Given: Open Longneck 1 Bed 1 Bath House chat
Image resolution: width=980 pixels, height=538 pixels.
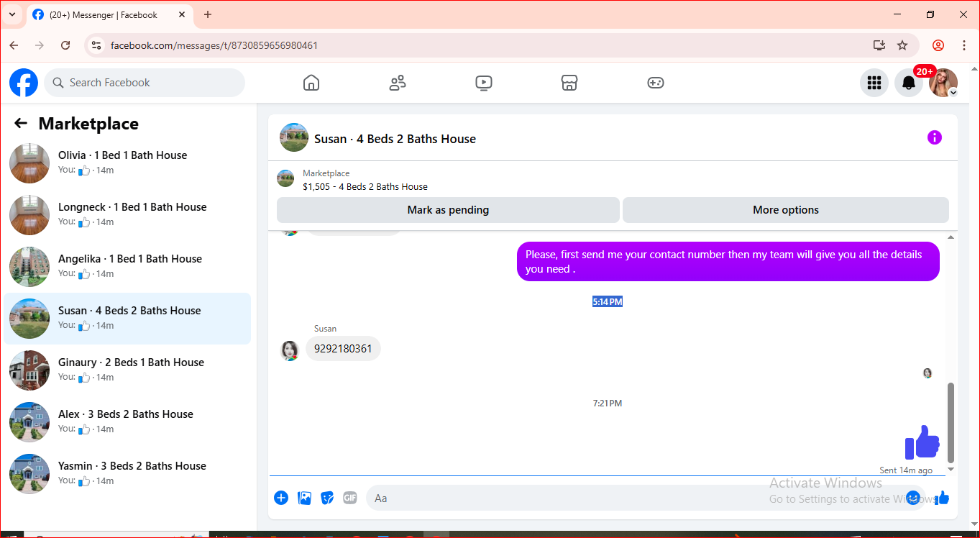Looking at the screenshot, I should 127,214.
